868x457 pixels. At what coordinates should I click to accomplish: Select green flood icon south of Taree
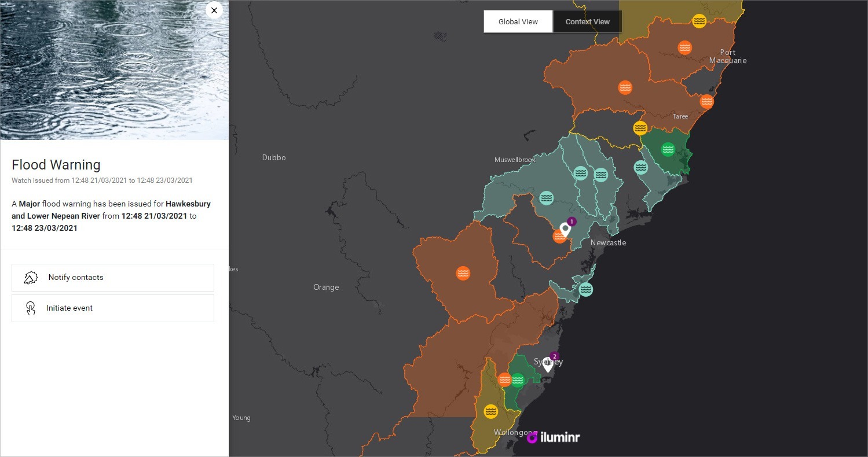(x=668, y=149)
